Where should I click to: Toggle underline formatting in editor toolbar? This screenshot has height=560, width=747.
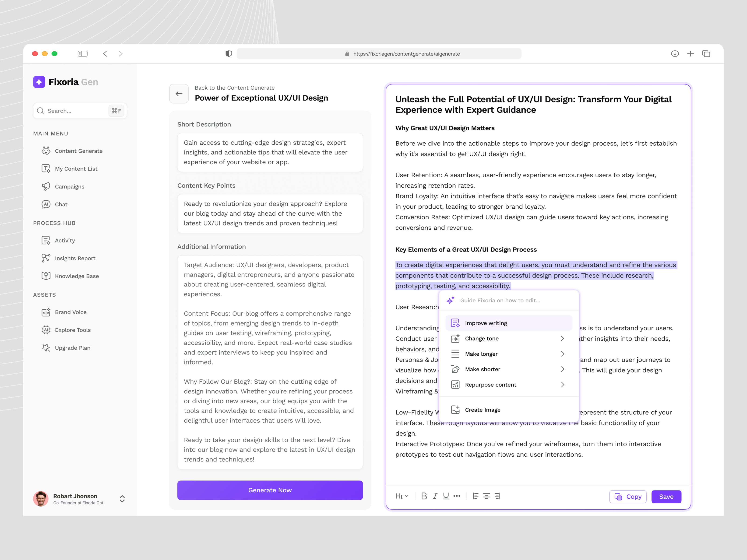pyautogui.click(x=446, y=496)
